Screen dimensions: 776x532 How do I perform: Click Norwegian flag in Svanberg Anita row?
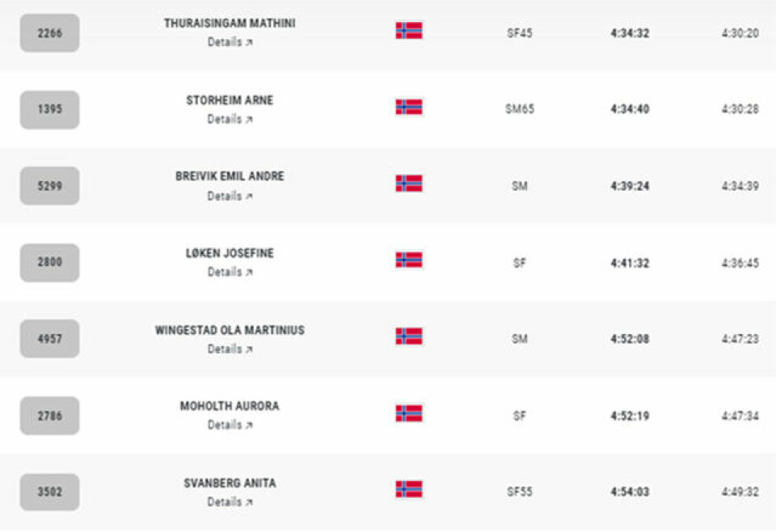coord(409,489)
